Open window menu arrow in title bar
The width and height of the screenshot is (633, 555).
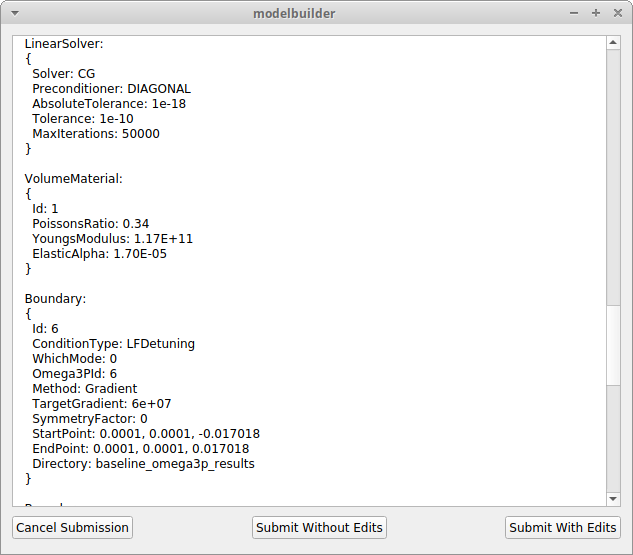click(x=15, y=13)
